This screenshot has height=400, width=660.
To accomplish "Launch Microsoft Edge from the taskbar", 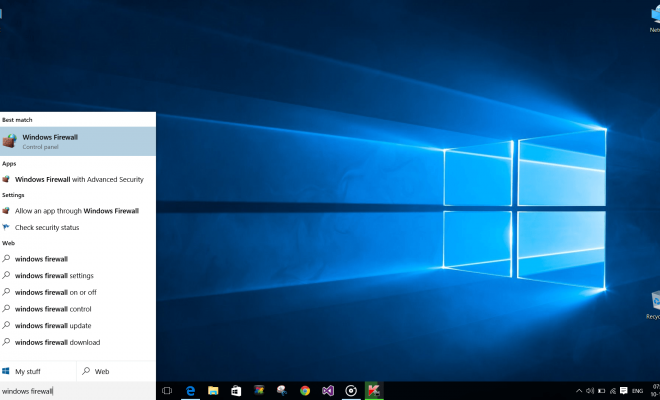I will (190, 391).
